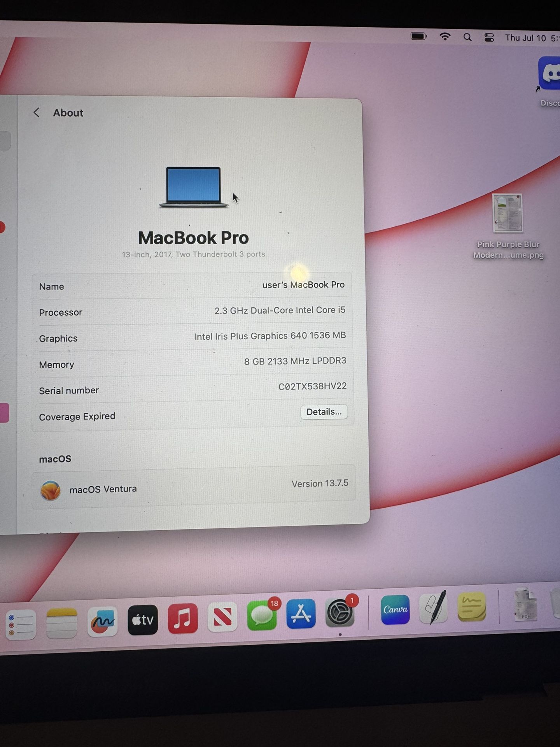Click the name user's MacBook Pro
Screen dimensions: 560x747
(303, 285)
